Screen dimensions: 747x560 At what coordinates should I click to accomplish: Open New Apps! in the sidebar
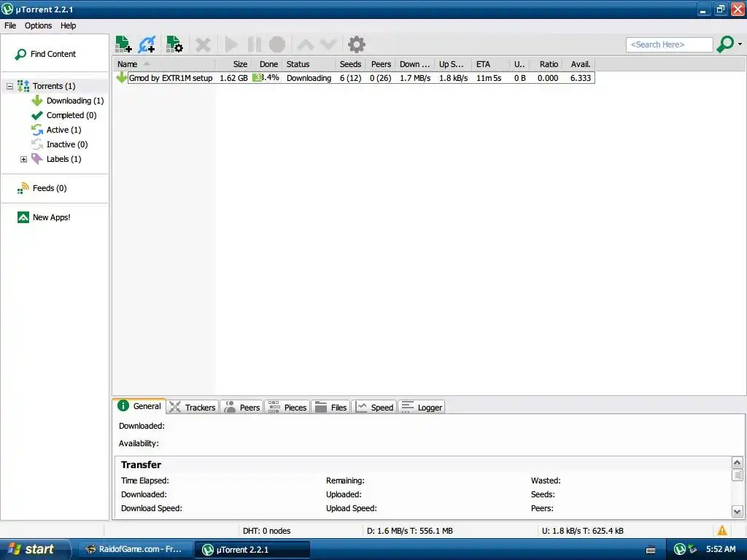coord(44,217)
